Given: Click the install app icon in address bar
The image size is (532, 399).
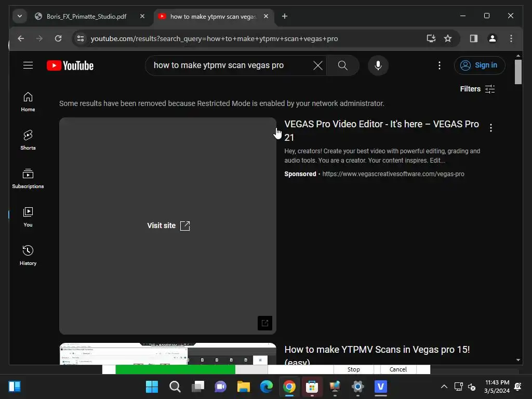Looking at the screenshot, I should coord(431,38).
